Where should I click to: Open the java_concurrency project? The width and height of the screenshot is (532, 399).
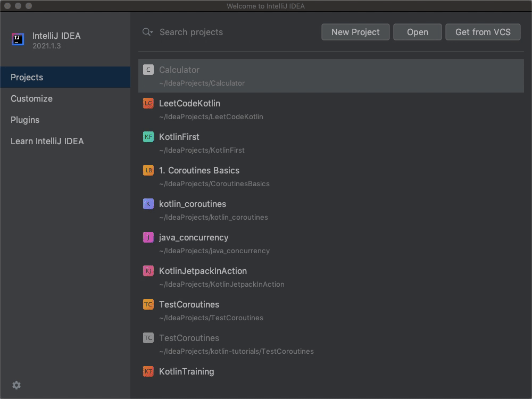pyautogui.click(x=331, y=244)
